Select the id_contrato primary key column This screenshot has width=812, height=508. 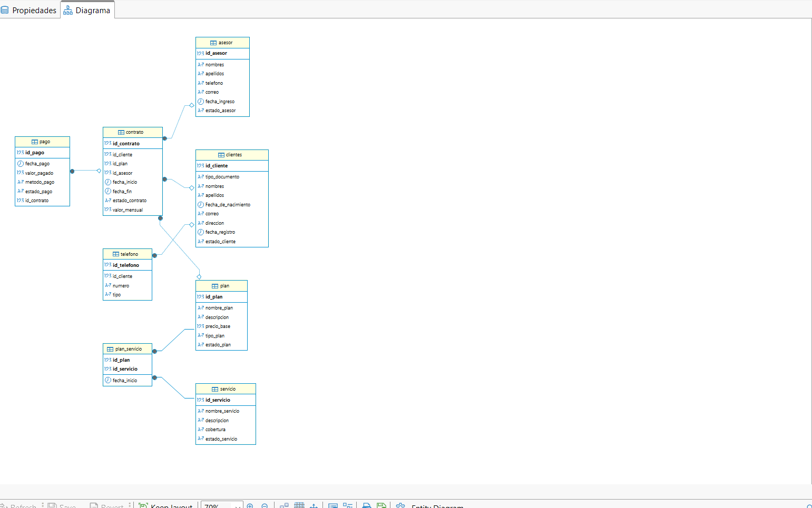126,143
